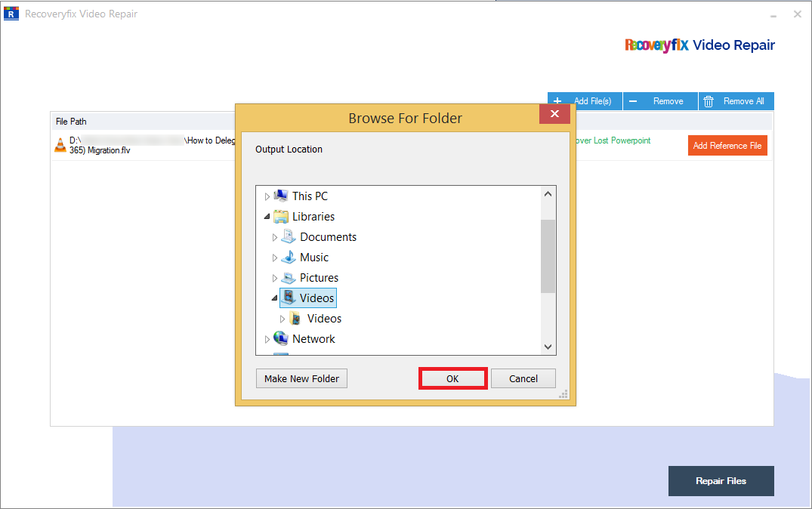
Task: Expand the This PC tree node
Action: click(267, 197)
